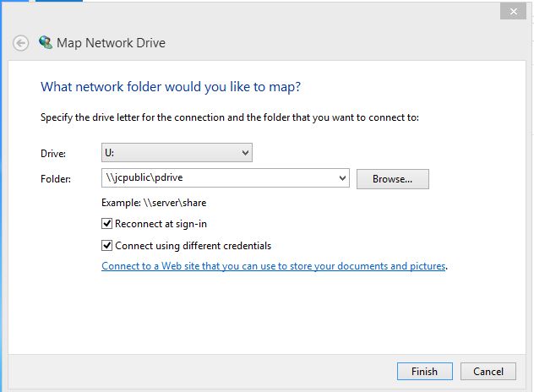Open the Connect to a Web site link
This screenshot has width=534, height=392.
click(x=274, y=265)
